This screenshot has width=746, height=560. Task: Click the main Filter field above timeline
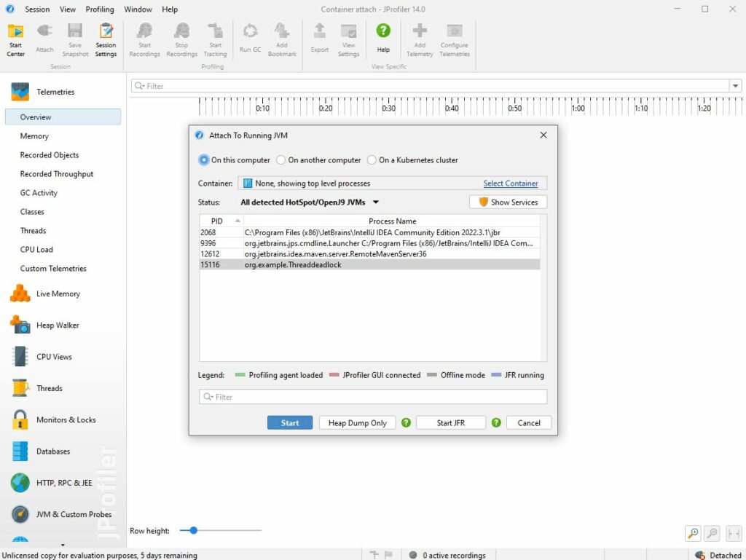click(431, 86)
